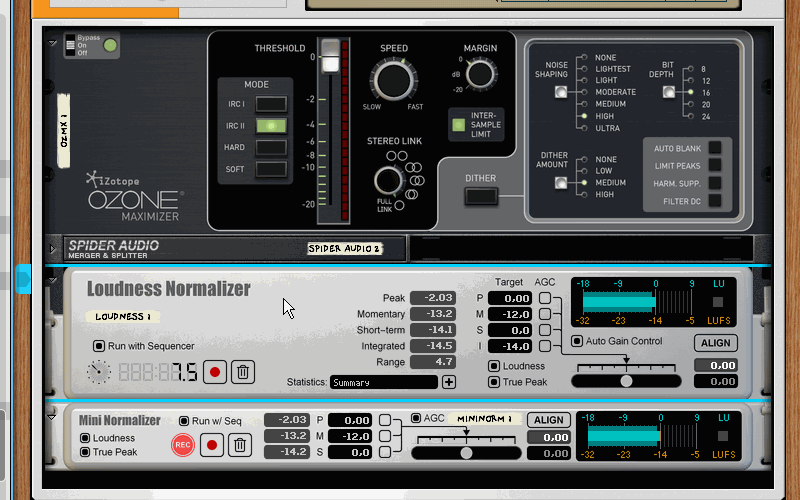Toggle True Peak checkbox in Loudness Normalizer
Image resolution: width=800 pixels, height=500 pixels.
click(x=493, y=382)
